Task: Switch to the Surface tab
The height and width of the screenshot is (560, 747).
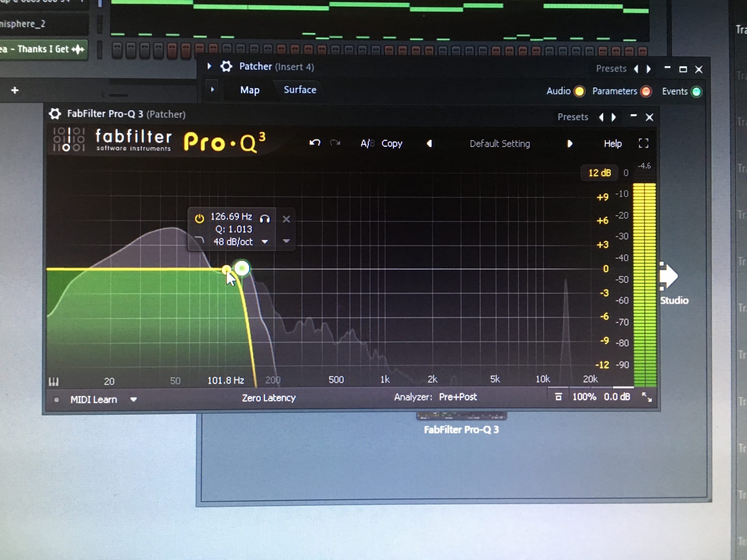Action: (x=300, y=90)
